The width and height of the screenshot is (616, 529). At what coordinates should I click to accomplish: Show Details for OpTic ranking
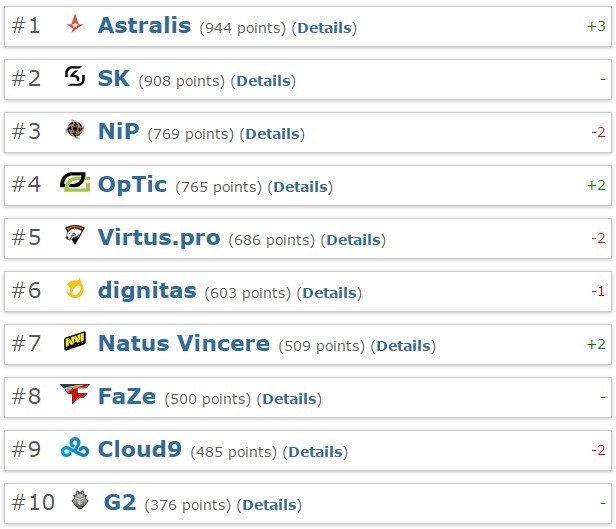tap(300, 187)
